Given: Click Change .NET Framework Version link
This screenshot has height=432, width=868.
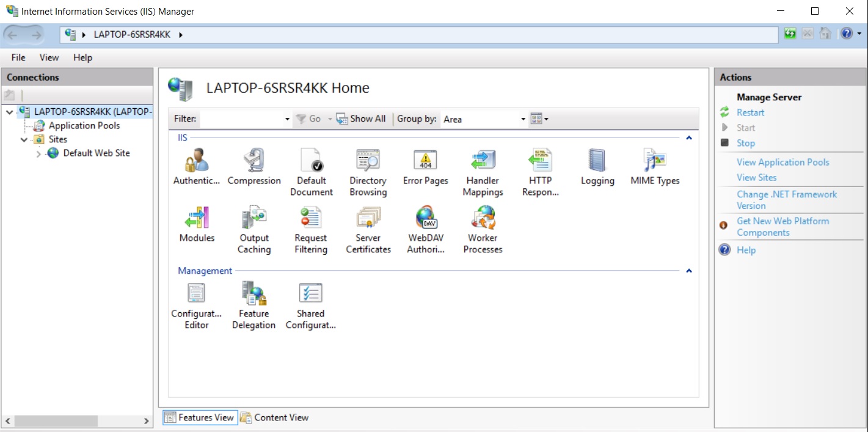Looking at the screenshot, I should [787, 200].
